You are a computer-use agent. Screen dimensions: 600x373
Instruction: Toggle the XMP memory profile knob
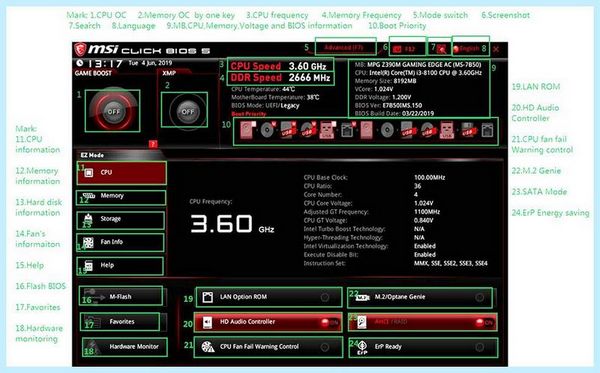point(187,112)
